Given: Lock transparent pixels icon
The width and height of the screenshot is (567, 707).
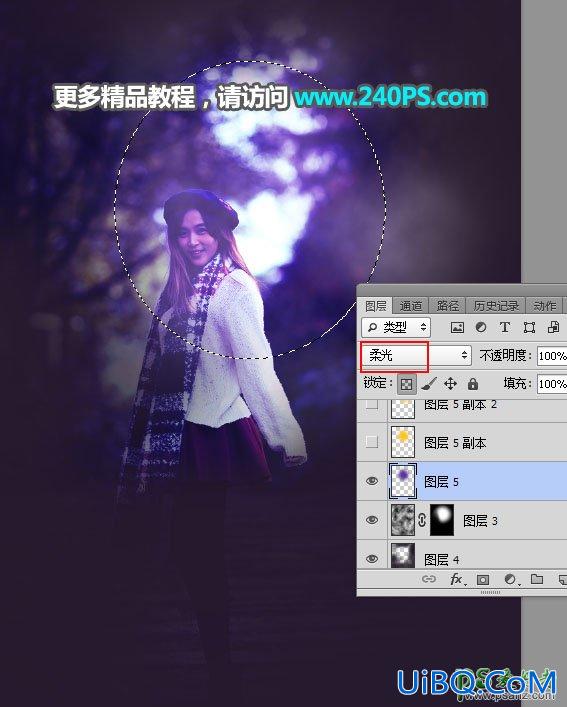Looking at the screenshot, I should coord(407,384).
